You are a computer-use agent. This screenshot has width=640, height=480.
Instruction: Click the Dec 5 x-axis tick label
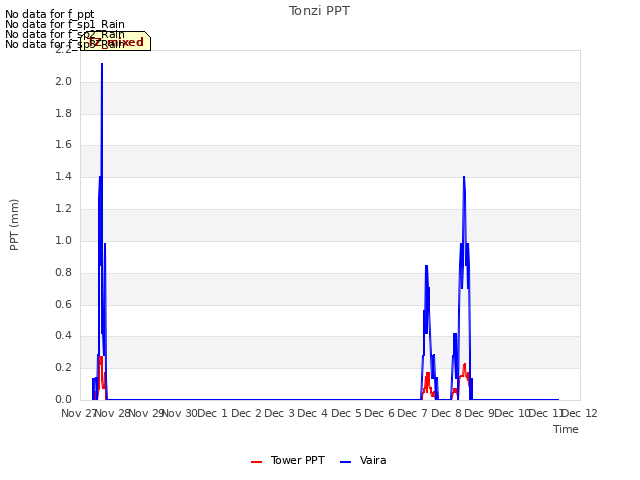(347, 413)
